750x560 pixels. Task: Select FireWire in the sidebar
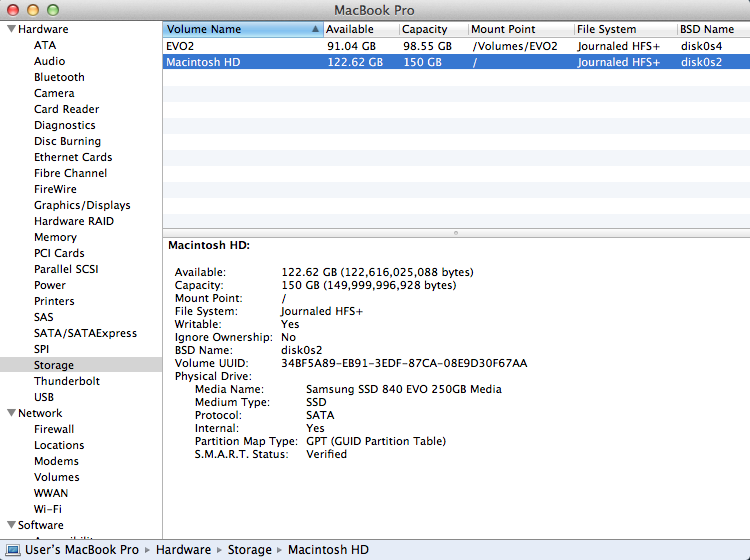(x=55, y=189)
